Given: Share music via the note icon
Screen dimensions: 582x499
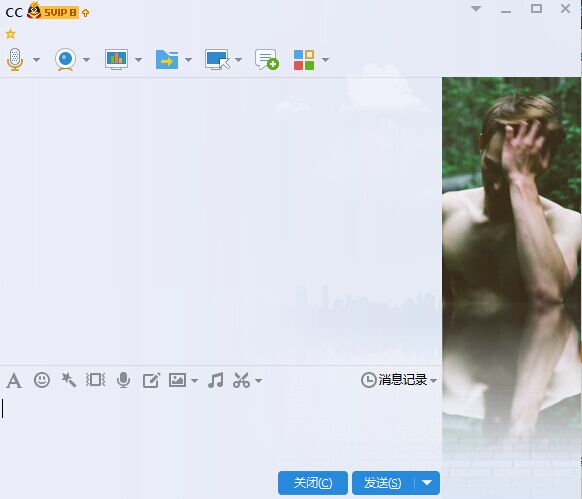Looking at the screenshot, I should [x=216, y=380].
